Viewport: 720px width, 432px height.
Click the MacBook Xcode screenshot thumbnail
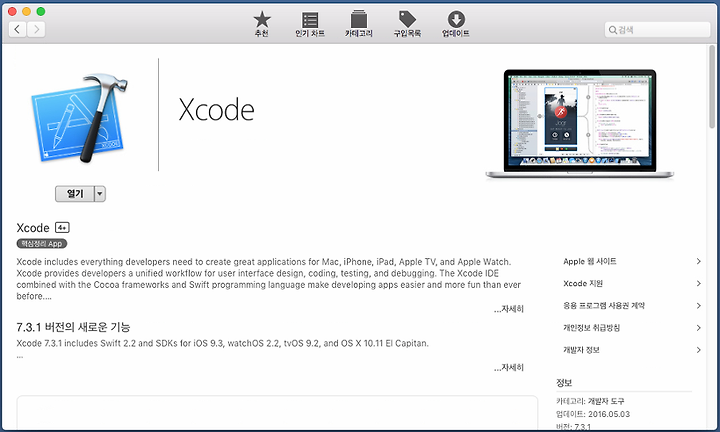[579, 124]
